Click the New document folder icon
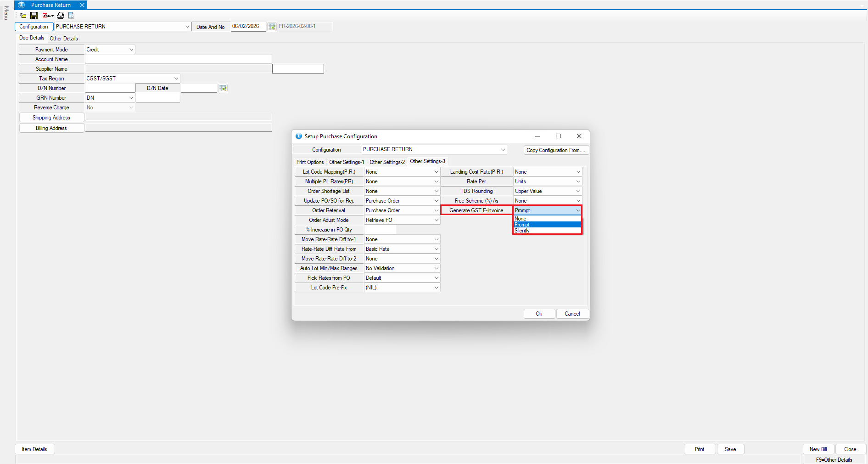The height and width of the screenshot is (464, 868). (x=23, y=16)
